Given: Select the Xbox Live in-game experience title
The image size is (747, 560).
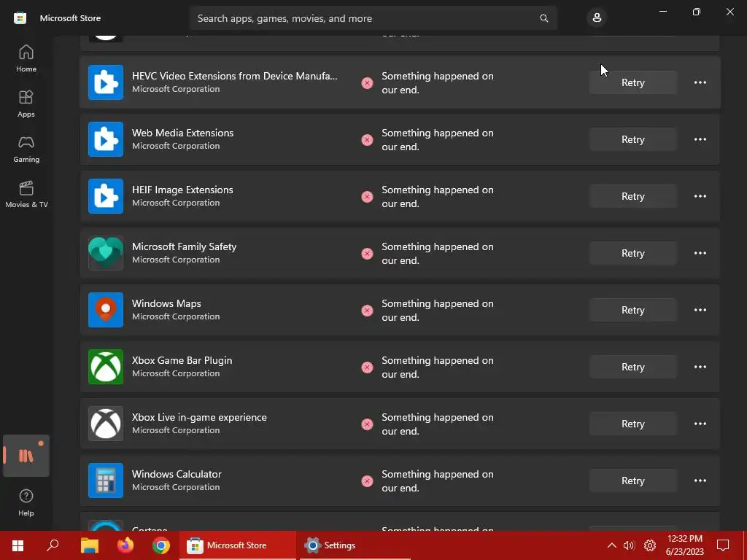Looking at the screenshot, I should [199, 417].
